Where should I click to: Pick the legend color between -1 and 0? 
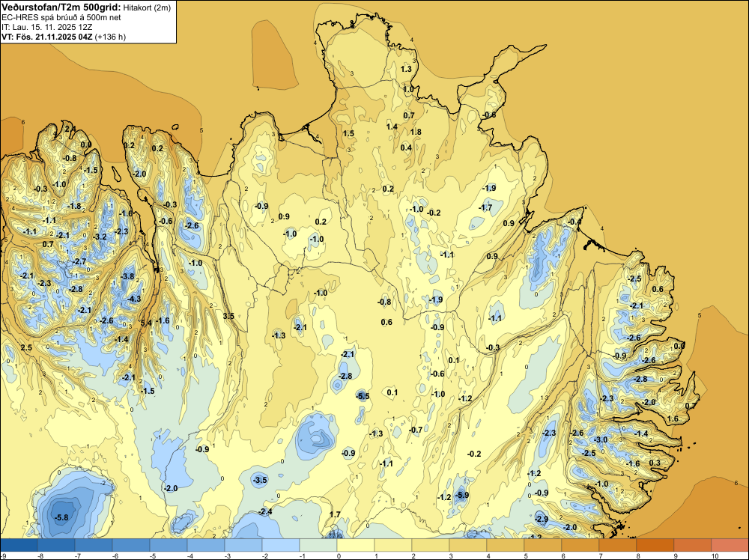[x=318, y=545]
